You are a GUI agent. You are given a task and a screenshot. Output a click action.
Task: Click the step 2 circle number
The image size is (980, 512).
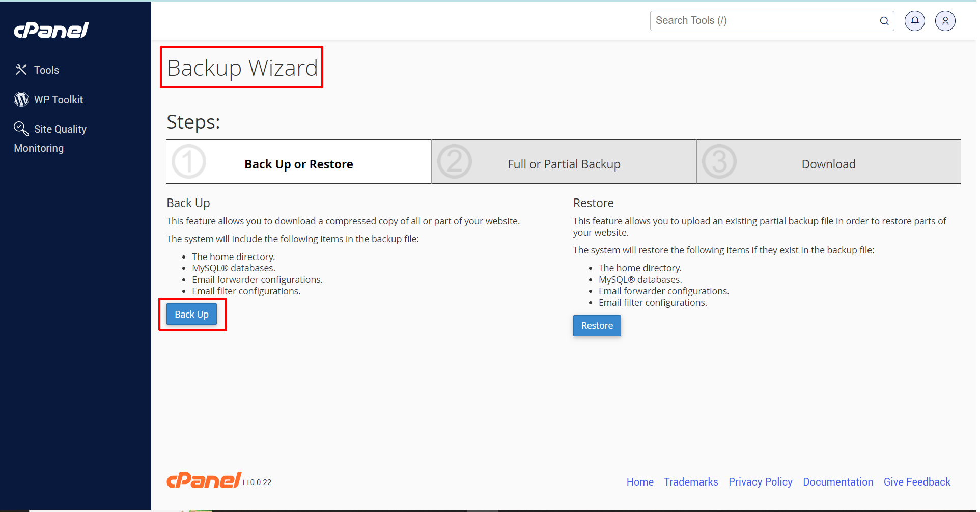click(x=454, y=162)
